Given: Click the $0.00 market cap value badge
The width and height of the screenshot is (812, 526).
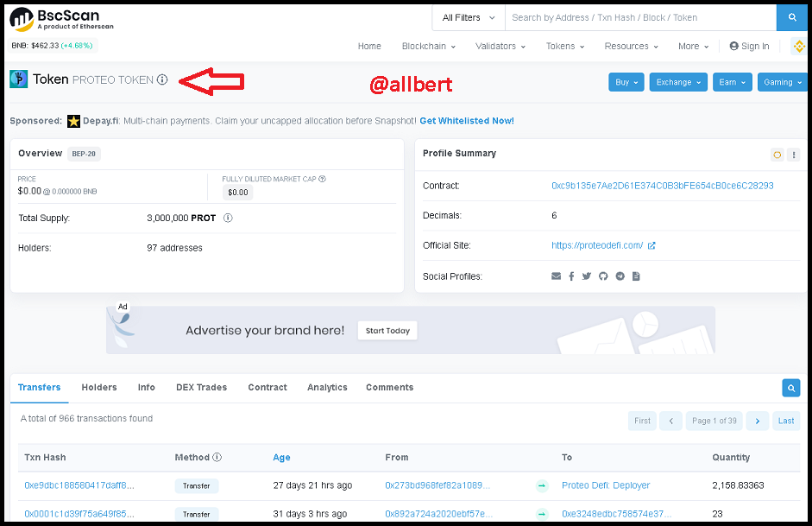Looking at the screenshot, I should [x=237, y=193].
